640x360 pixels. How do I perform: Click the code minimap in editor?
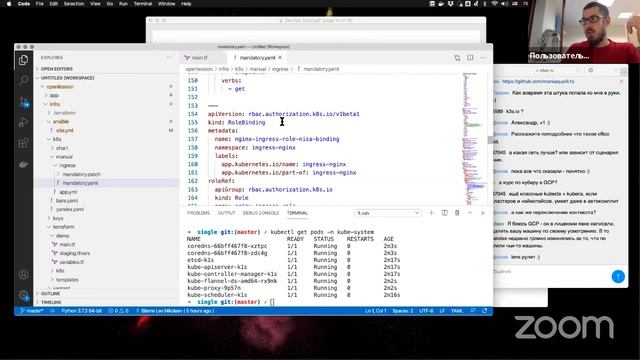(x=473, y=139)
